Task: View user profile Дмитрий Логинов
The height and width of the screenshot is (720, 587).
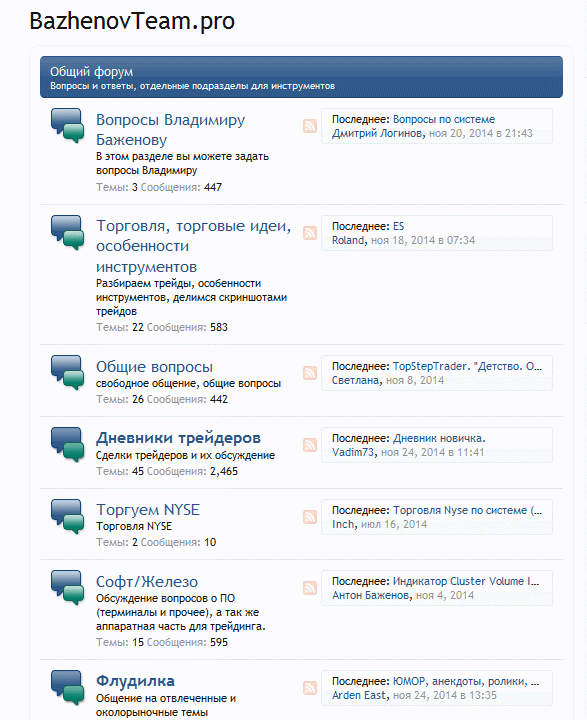Action: (377, 134)
